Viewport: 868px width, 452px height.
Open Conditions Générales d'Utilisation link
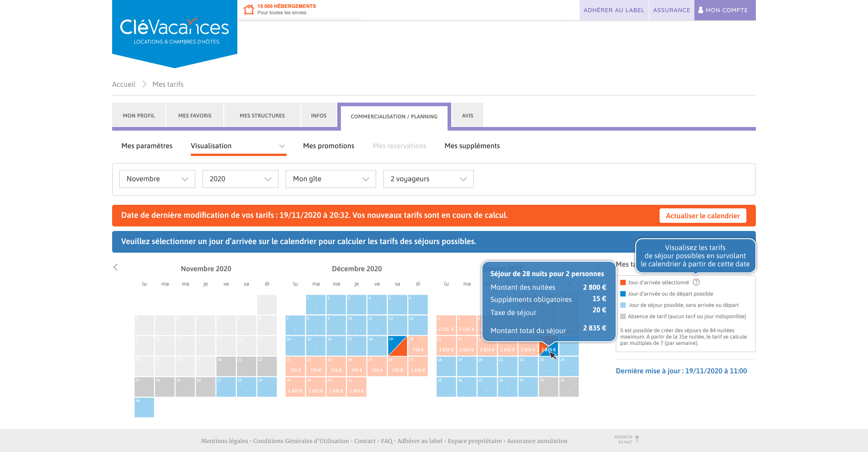pos(301,441)
